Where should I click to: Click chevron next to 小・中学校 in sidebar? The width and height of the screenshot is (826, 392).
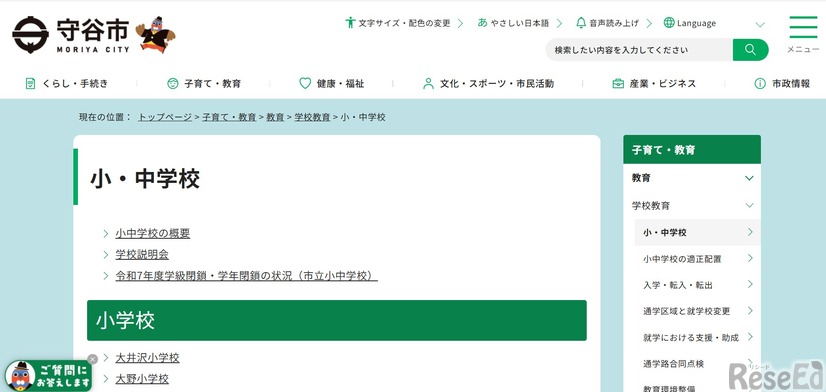coord(750,232)
